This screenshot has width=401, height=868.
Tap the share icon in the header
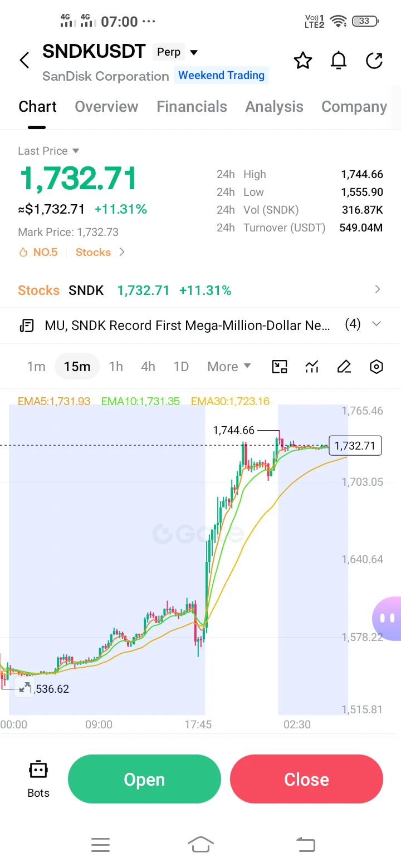374,61
